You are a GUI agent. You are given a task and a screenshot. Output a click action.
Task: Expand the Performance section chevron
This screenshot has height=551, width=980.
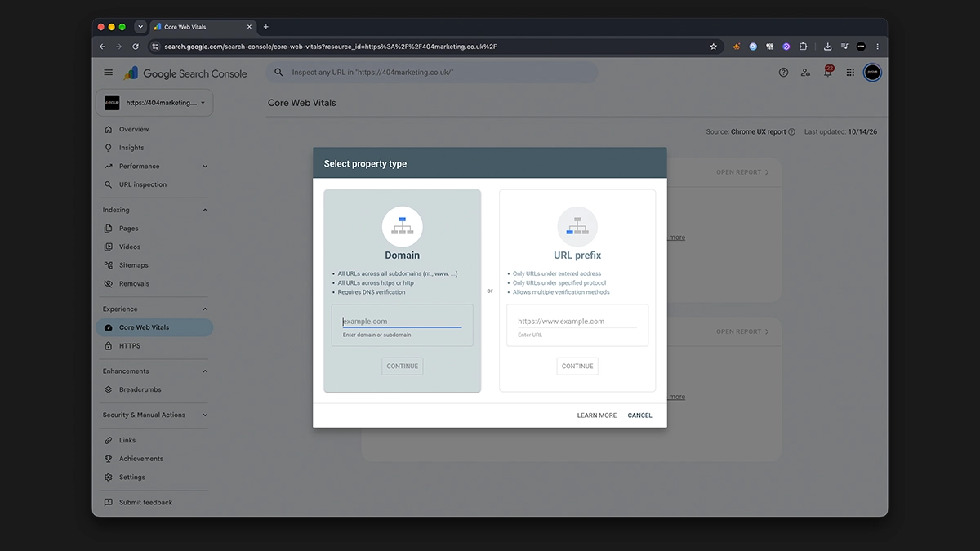[x=205, y=167]
